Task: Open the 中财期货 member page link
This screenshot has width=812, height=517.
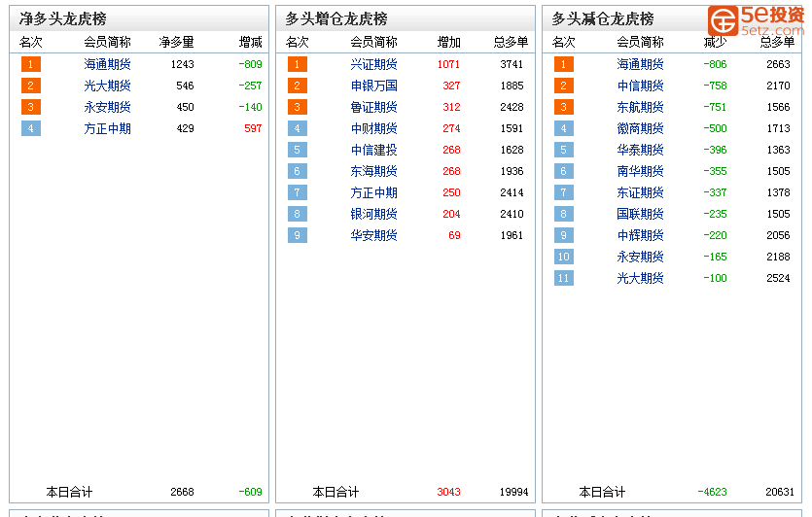Action: (373, 128)
